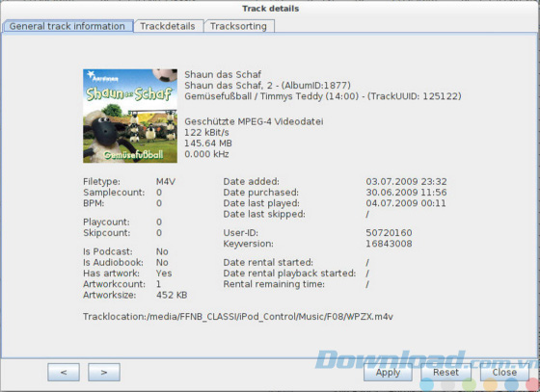Switch to the Trackdetails tab

(168, 26)
